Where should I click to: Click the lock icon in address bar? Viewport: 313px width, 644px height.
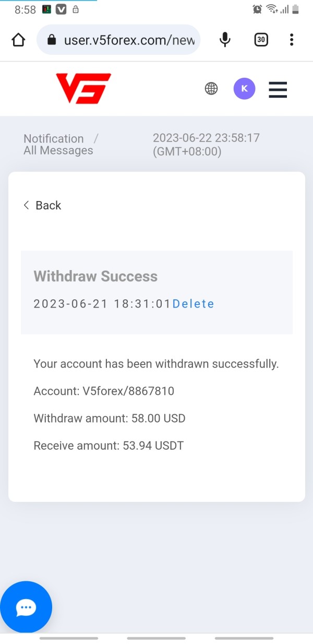[x=51, y=40]
